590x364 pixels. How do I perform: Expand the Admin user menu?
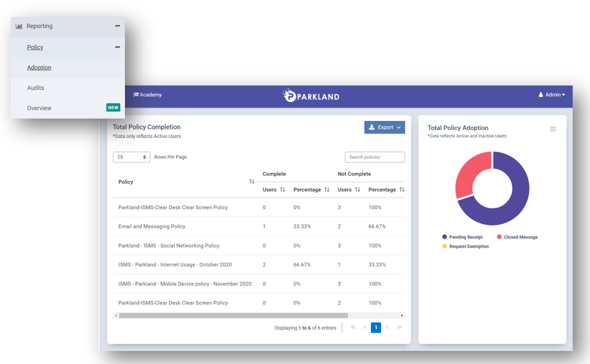tap(552, 95)
